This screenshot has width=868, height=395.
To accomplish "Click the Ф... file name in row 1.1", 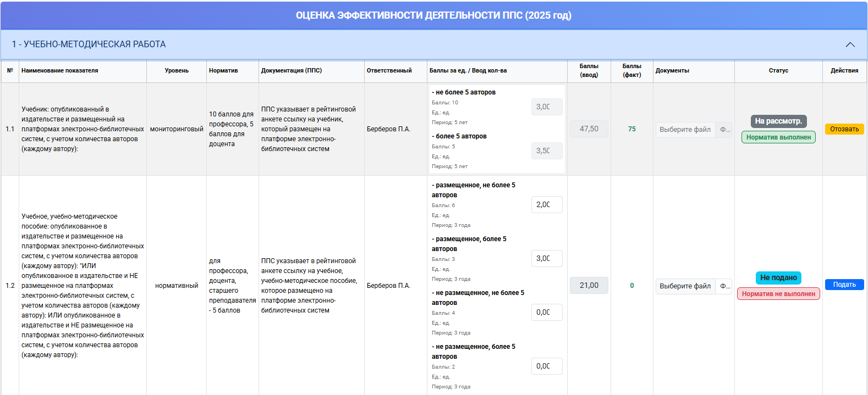I will point(724,130).
